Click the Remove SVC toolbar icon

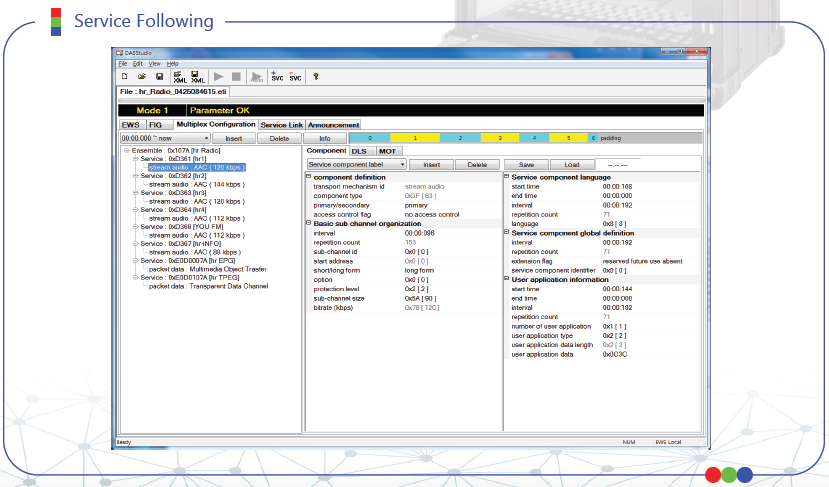click(295, 76)
